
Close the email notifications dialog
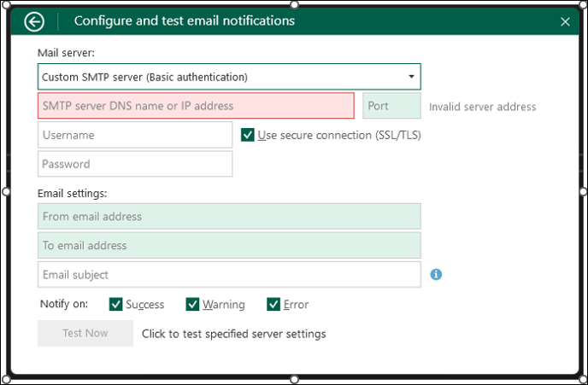pos(565,22)
